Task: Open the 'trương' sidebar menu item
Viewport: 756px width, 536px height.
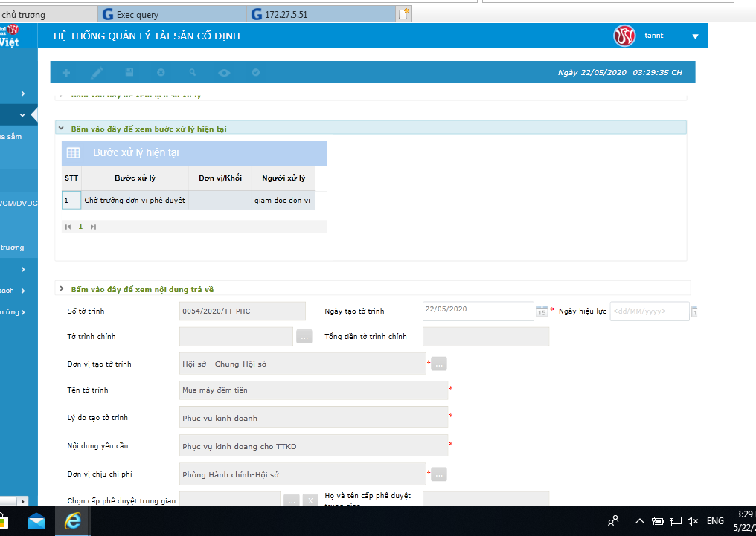Action: [12, 248]
